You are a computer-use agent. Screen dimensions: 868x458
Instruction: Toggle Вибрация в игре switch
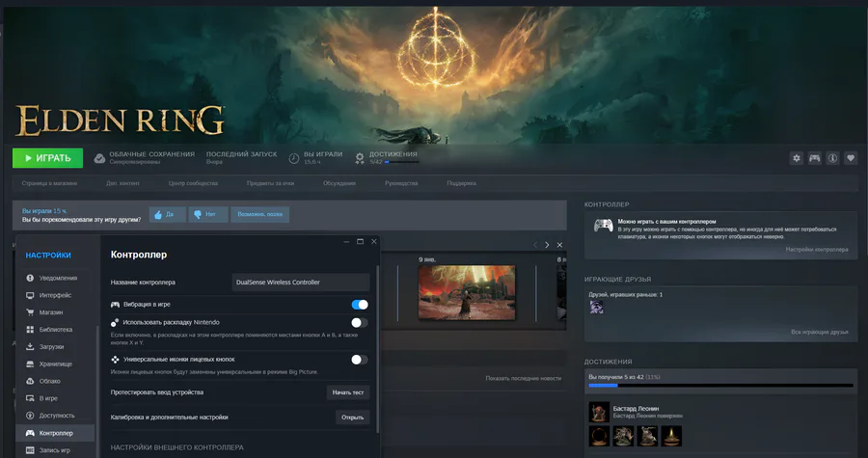(x=360, y=305)
